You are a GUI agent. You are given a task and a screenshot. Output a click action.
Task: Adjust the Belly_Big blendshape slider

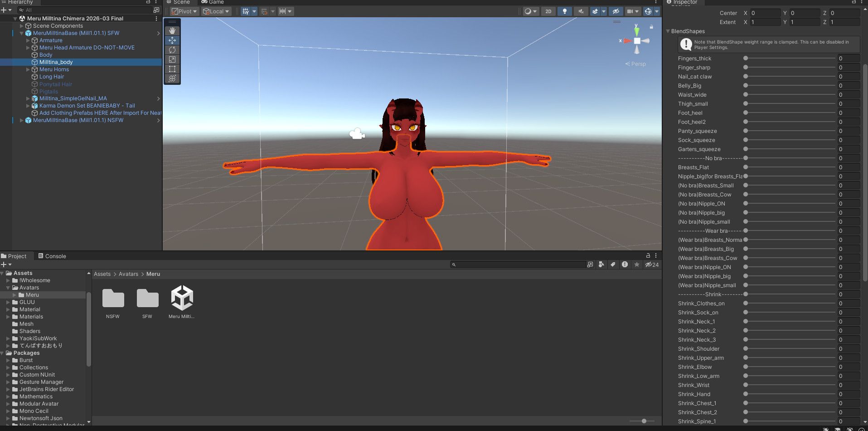pos(790,86)
